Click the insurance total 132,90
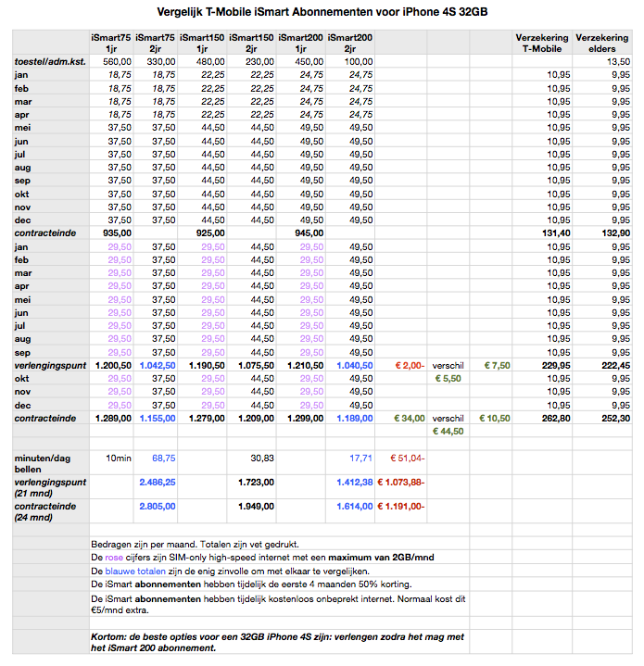Screen dimensions: 644x666 point(616,233)
